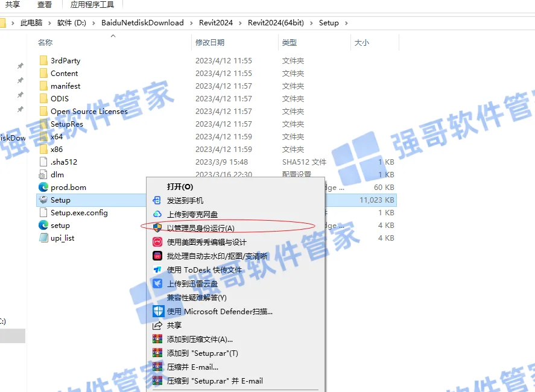The height and width of the screenshot is (392, 535).
Task: Go to Revit2024(64bit) breadcrumb folder
Action: click(276, 23)
